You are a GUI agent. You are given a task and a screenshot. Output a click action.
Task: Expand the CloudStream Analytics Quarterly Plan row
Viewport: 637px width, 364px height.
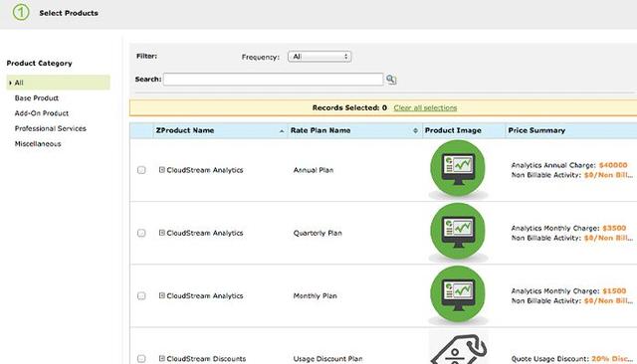point(161,233)
